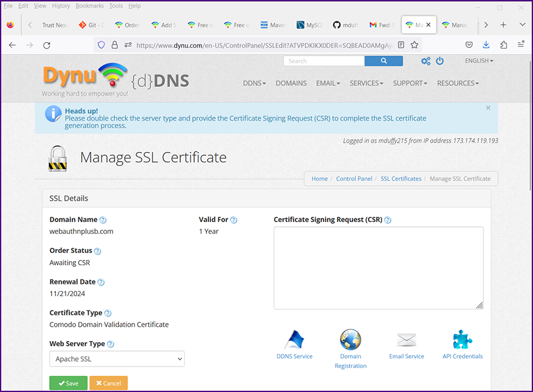
Task: Close the active Dynu browser tab
Action: click(x=428, y=24)
